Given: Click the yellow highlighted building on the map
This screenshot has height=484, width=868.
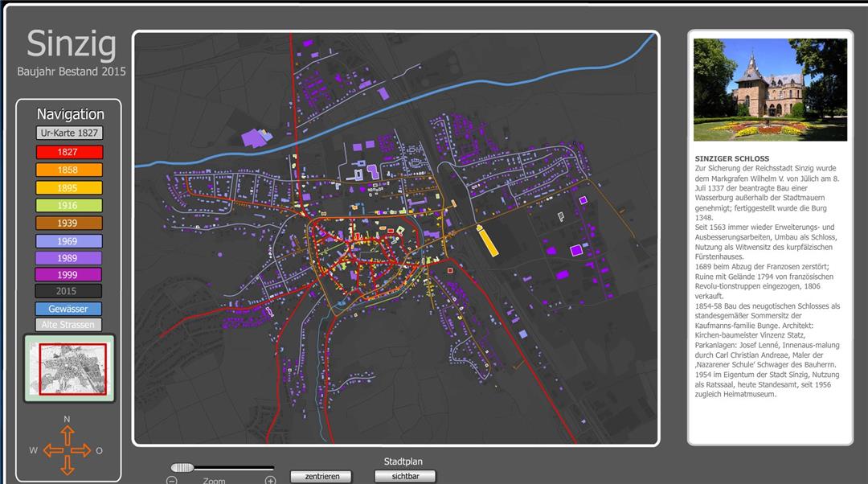Looking at the screenshot, I should point(485,241).
